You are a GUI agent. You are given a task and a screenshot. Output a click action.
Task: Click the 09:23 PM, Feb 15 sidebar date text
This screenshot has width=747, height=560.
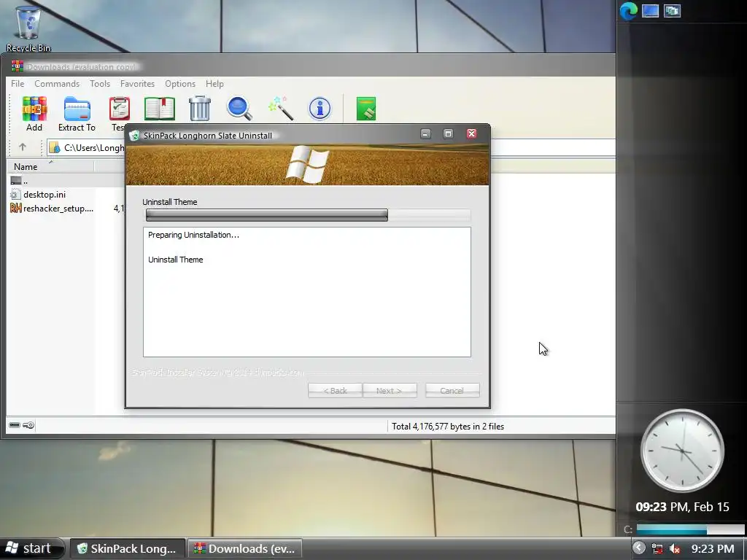coord(682,507)
